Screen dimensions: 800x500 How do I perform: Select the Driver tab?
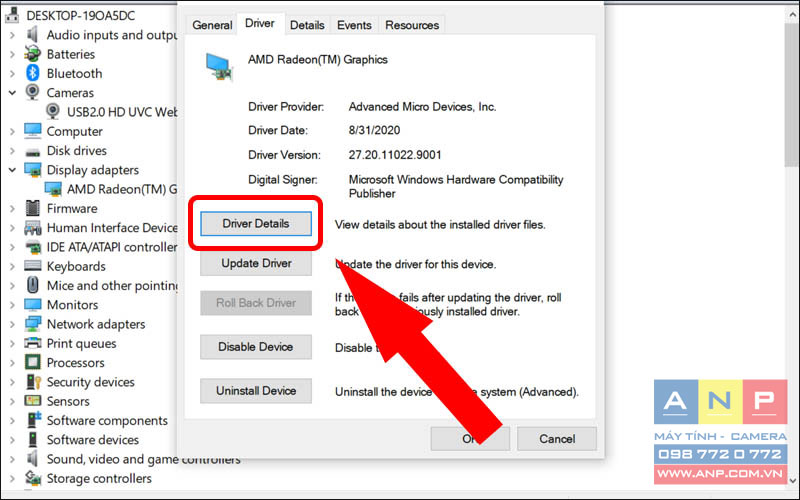pyautogui.click(x=260, y=23)
